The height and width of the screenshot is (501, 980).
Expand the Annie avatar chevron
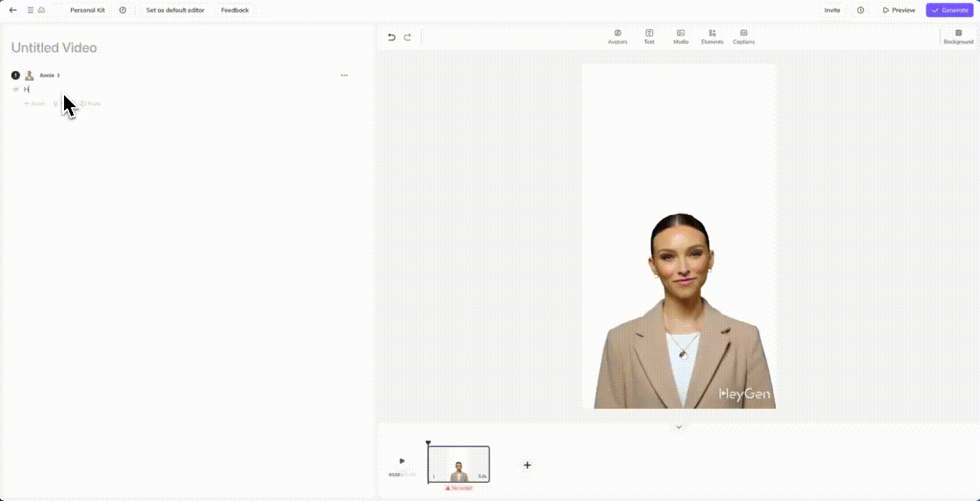(58, 75)
